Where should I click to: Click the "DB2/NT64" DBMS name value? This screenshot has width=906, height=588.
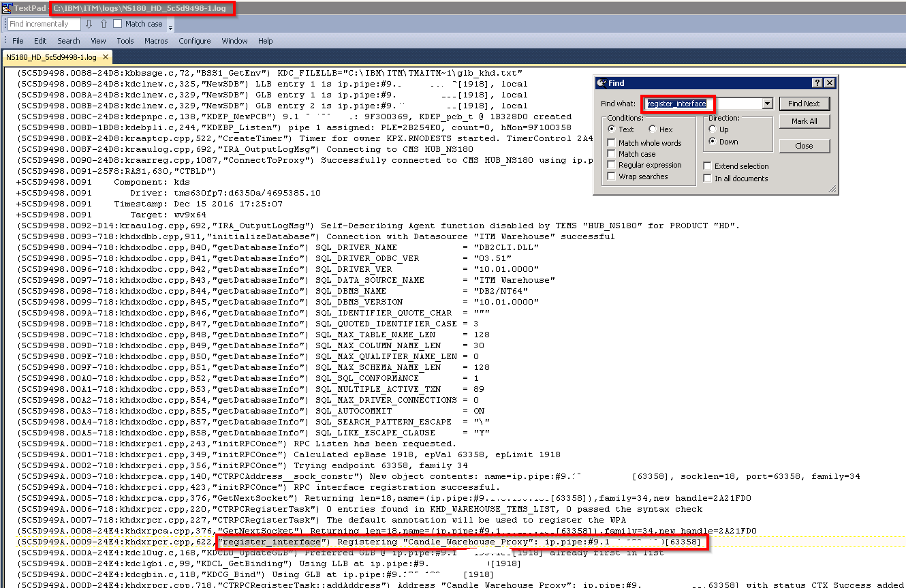point(500,291)
